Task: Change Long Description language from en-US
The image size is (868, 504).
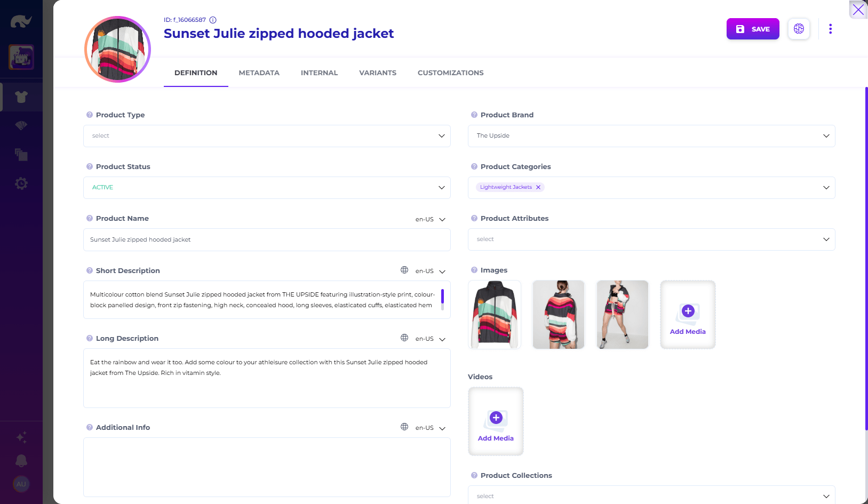Action: (430, 339)
